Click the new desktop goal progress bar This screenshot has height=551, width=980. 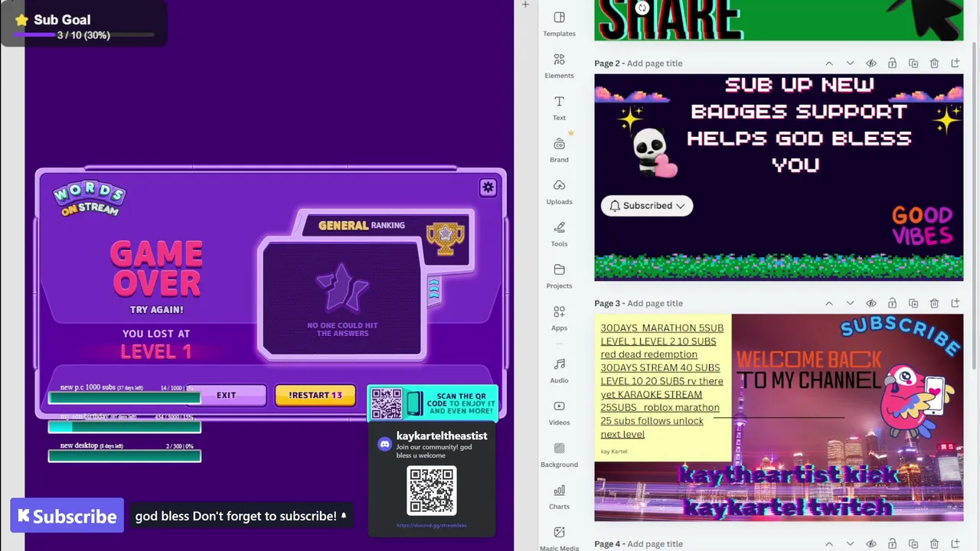click(124, 456)
